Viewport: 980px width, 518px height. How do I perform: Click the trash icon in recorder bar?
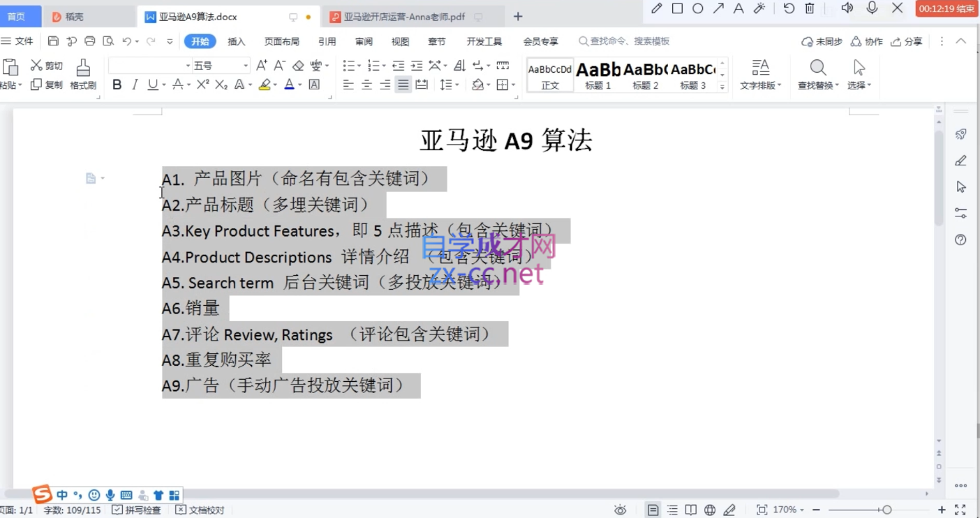coord(810,8)
